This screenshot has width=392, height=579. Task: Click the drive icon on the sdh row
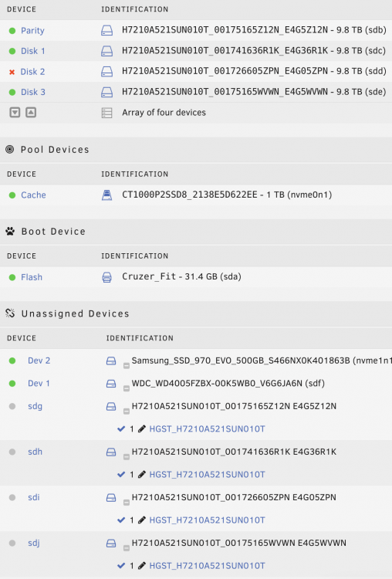(111, 452)
